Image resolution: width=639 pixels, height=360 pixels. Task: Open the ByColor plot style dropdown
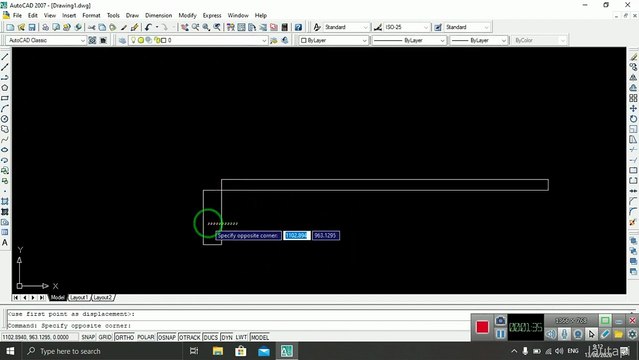click(539, 40)
